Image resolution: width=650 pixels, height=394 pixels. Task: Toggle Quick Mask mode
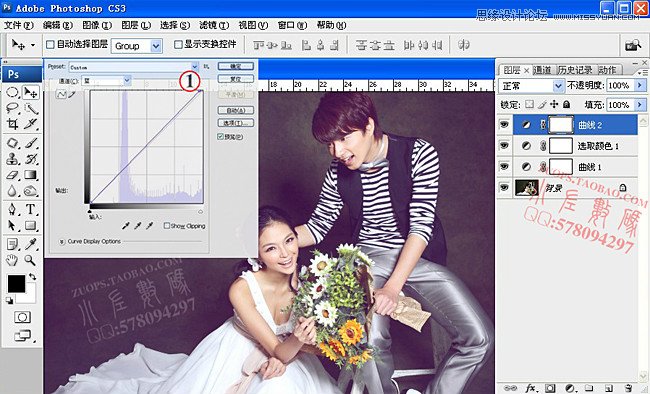pos(22,318)
